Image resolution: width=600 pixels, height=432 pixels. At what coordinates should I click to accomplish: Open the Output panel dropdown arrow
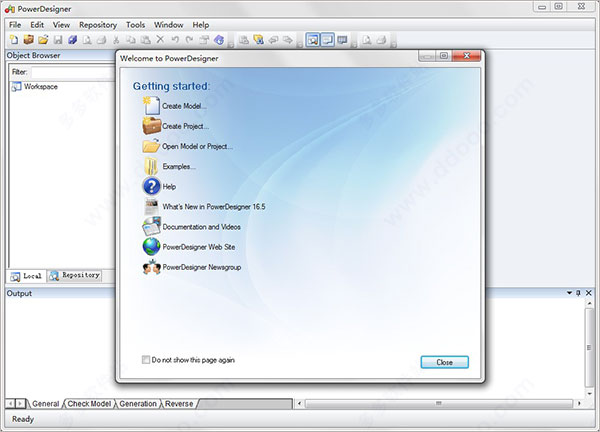tap(569, 293)
